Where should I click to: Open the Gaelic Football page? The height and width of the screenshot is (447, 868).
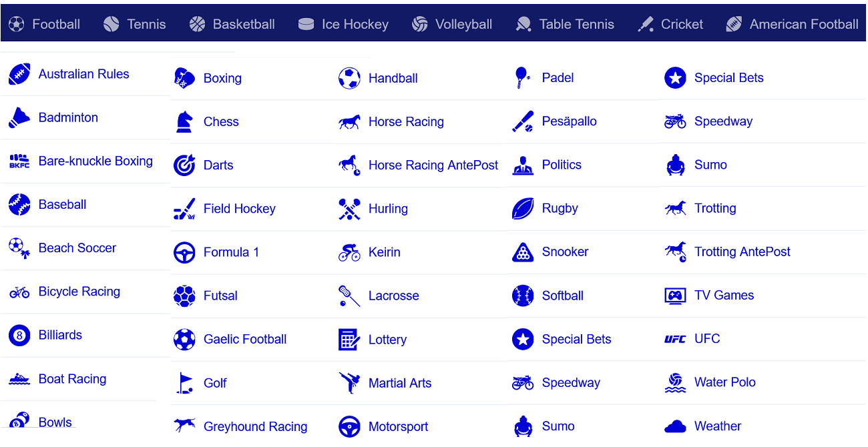[x=244, y=339]
